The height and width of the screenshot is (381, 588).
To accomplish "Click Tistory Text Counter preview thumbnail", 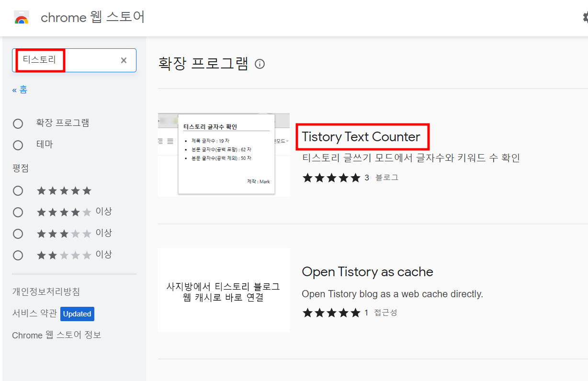I will (x=224, y=155).
